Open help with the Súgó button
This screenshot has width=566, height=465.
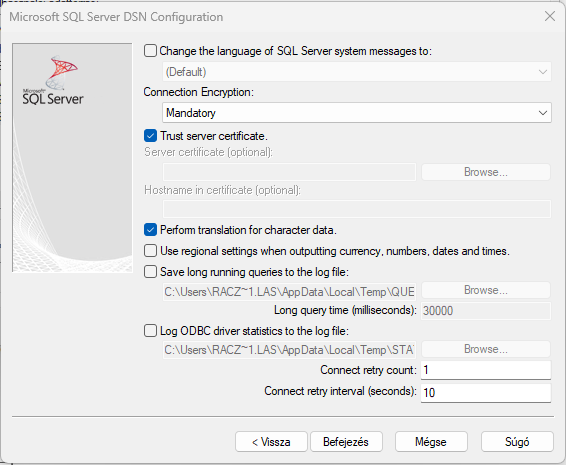pos(517,442)
